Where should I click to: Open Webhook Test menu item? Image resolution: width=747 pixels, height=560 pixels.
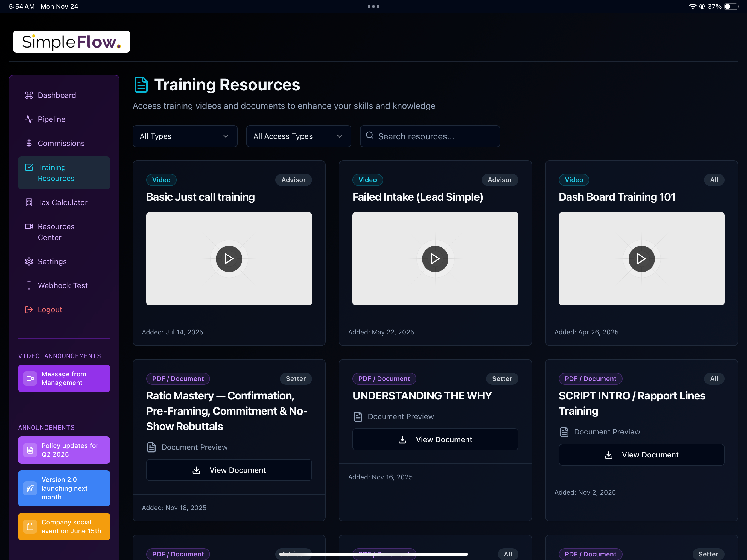[x=64, y=285]
